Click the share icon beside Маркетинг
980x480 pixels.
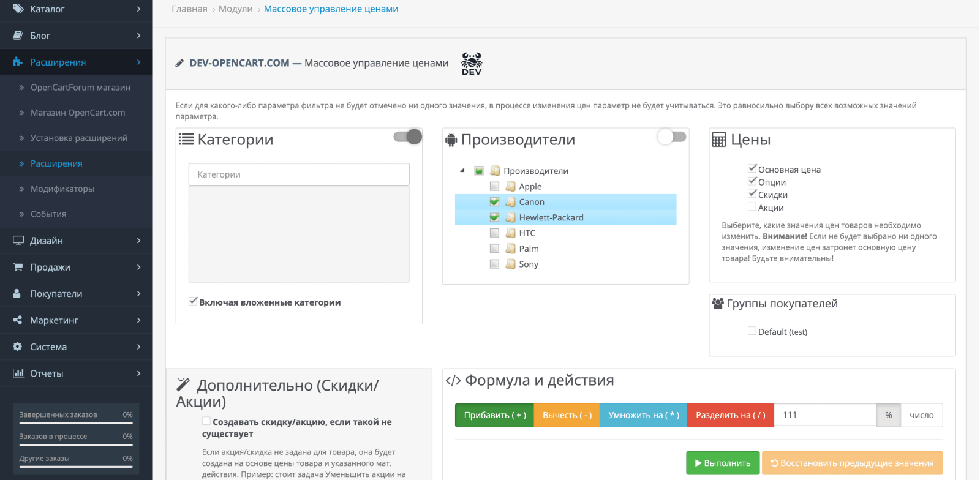pyautogui.click(x=18, y=320)
